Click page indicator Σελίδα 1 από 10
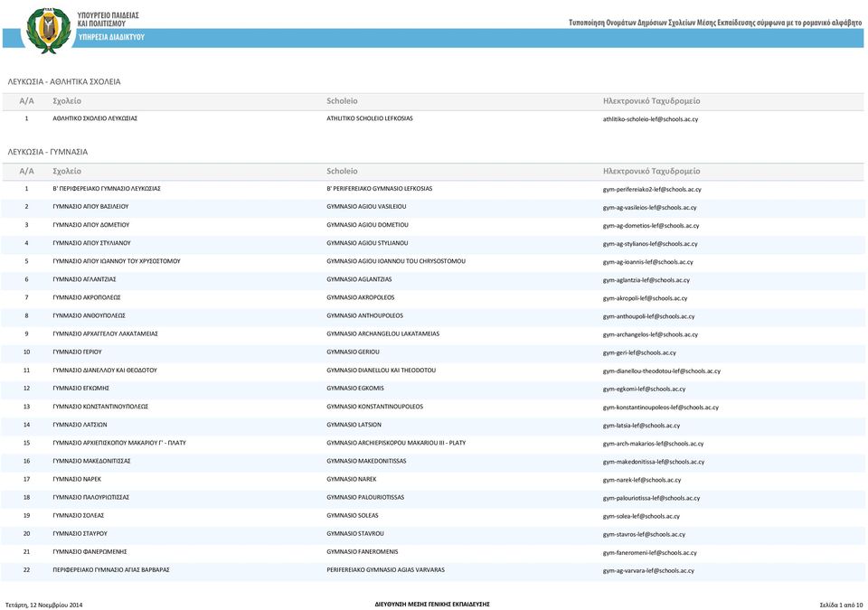Image resolution: width=868 pixels, height=610 pixels. (x=841, y=605)
